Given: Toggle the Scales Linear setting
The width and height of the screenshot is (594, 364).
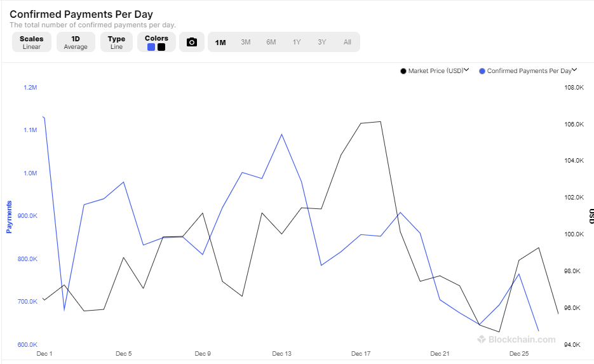Looking at the screenshot, I should coord(31,43).
